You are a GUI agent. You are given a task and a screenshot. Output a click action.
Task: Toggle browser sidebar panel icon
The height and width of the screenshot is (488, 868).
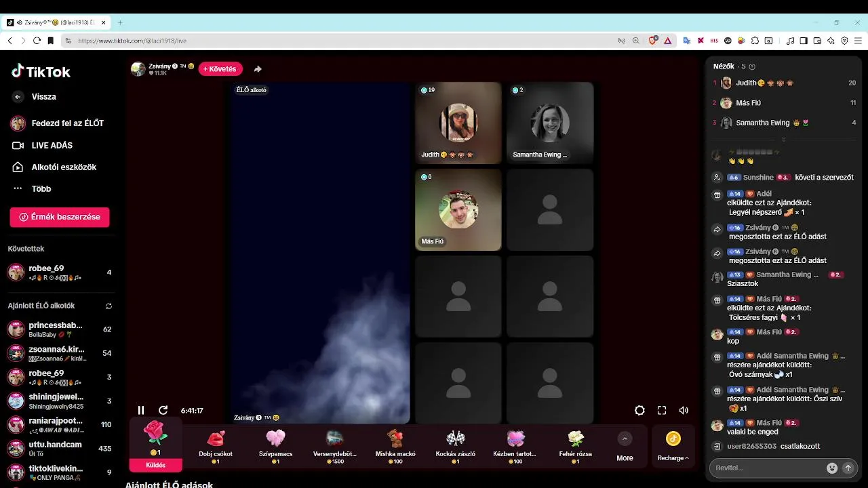(804, 41)
